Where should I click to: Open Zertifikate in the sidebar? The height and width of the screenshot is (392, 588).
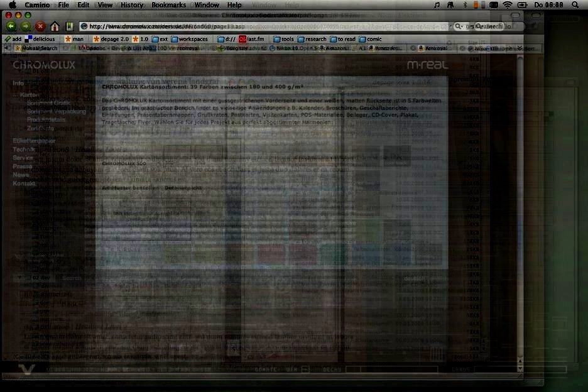pos(40,128)
